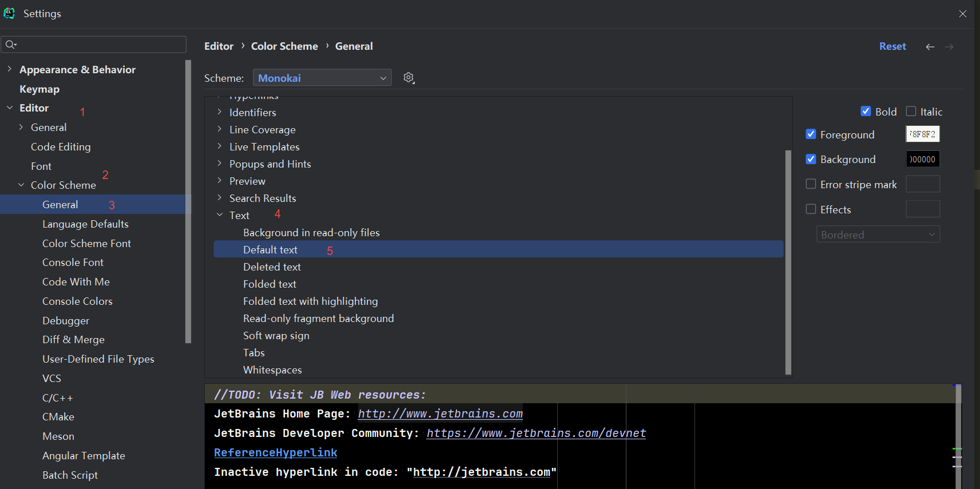The width and height of the screenshot is (980, 489).
Task: Collapse the Editor section chevron
Action: (x=9, y=108)
